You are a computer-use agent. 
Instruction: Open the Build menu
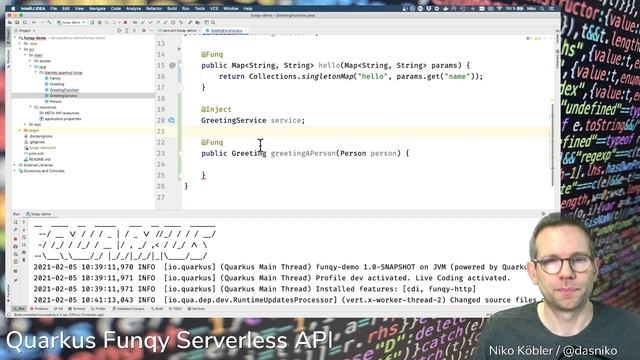pos(172,8)
